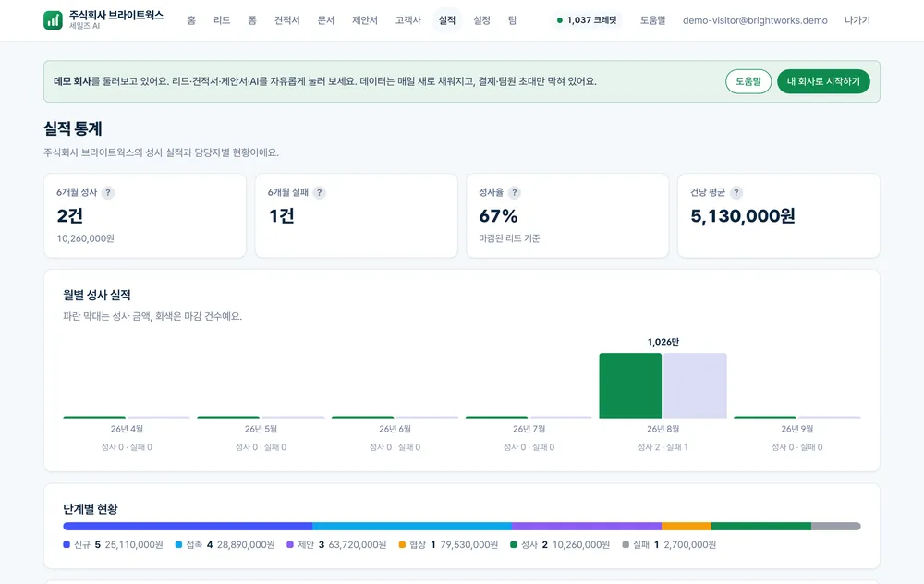
Task: Click the demo-visitor@brightworks.demo account email
Action: [x=755, y=20]
